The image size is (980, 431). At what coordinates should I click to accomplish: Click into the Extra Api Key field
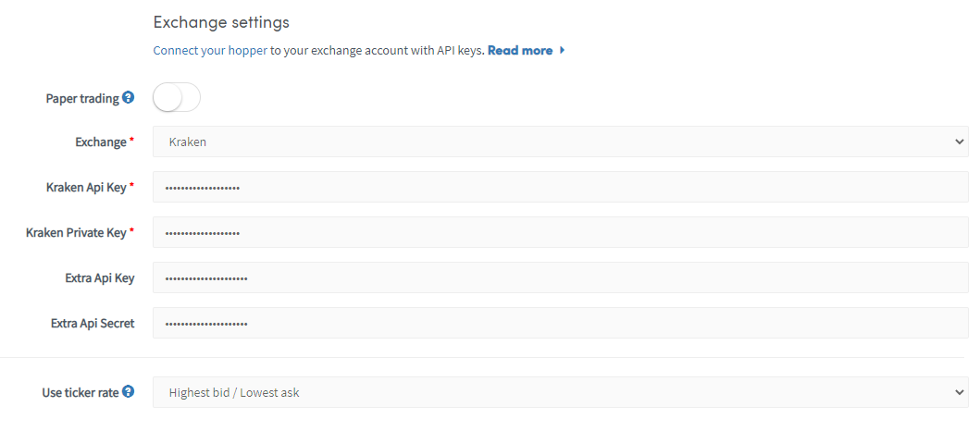click(x=561, y=277)
